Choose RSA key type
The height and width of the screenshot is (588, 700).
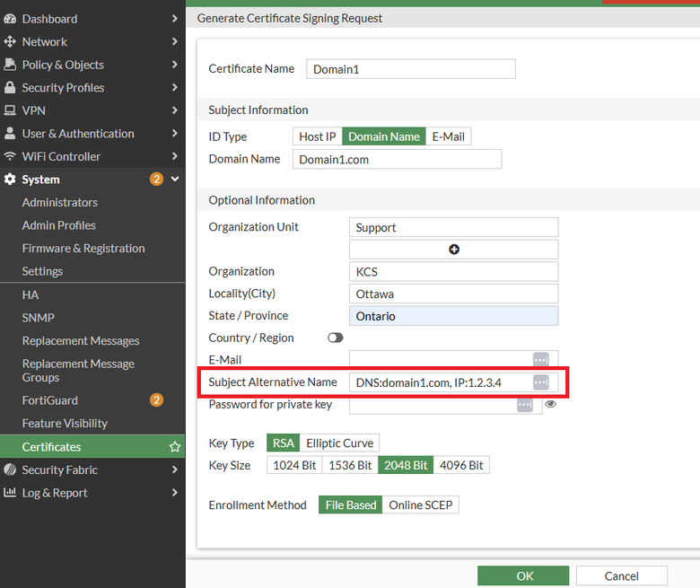(284, 443)
